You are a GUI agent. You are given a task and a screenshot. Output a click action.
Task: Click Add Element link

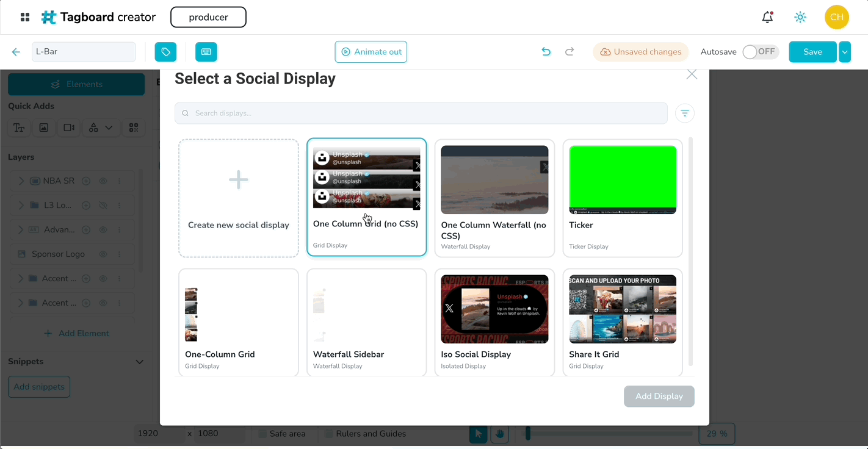click(77, 333)
